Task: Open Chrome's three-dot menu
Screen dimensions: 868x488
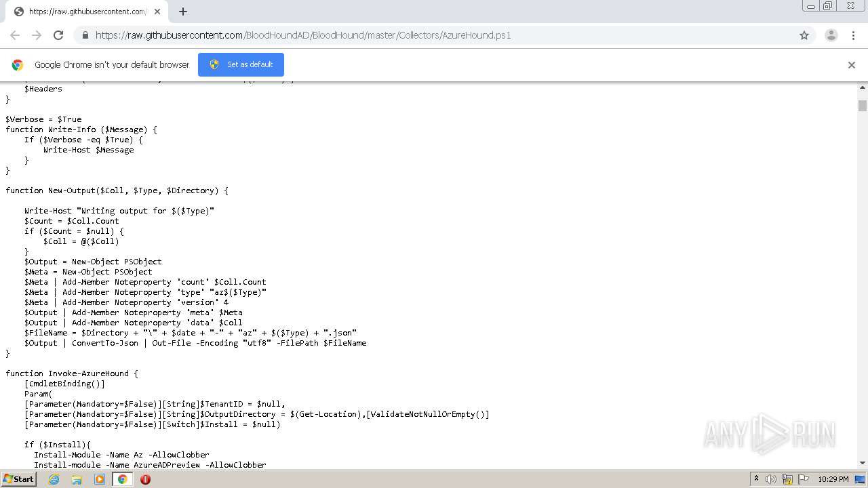Action: coord(853,35)
